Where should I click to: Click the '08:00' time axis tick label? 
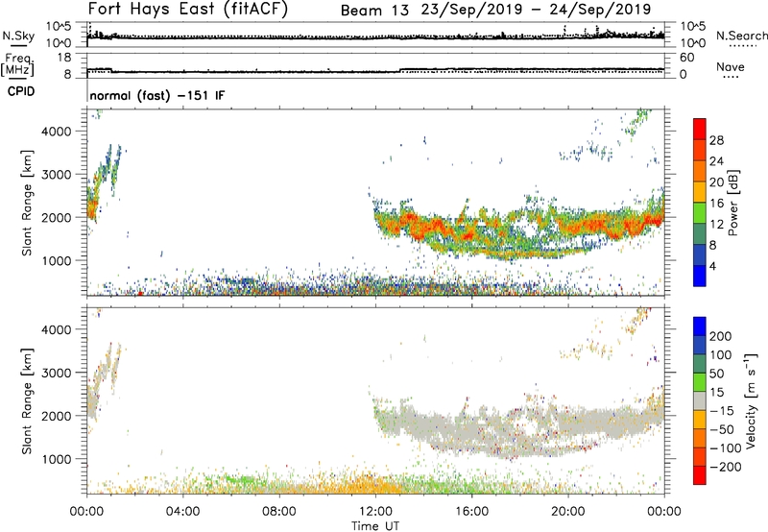(278, 512)
